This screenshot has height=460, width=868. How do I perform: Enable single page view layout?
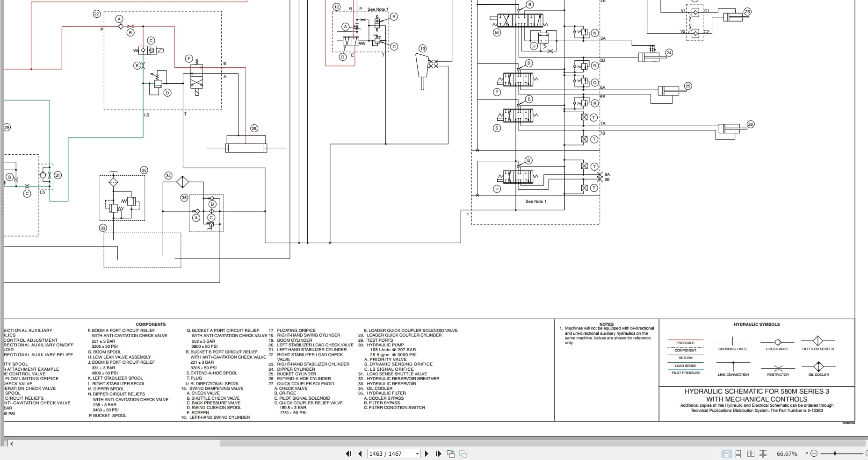tap(727, 453)
